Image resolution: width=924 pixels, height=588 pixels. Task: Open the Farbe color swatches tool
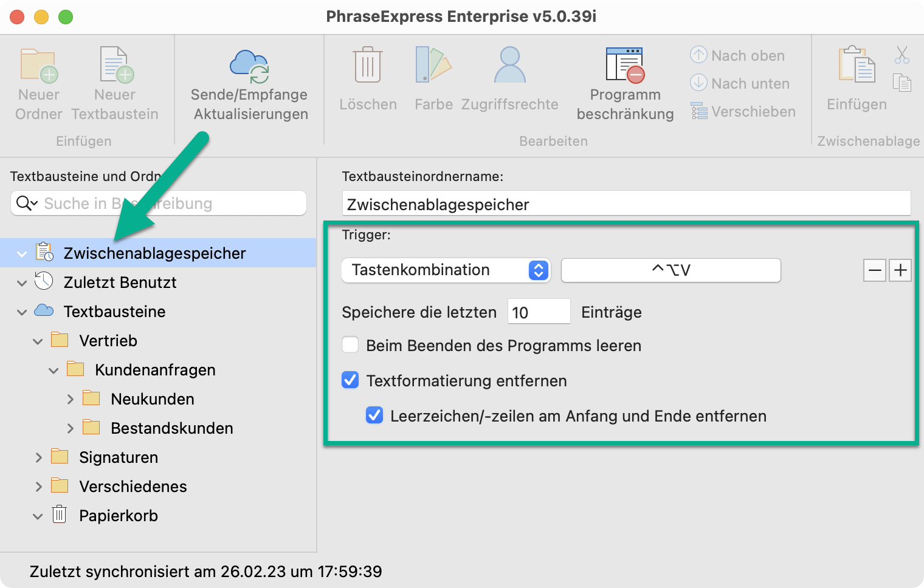pos(433,64)
